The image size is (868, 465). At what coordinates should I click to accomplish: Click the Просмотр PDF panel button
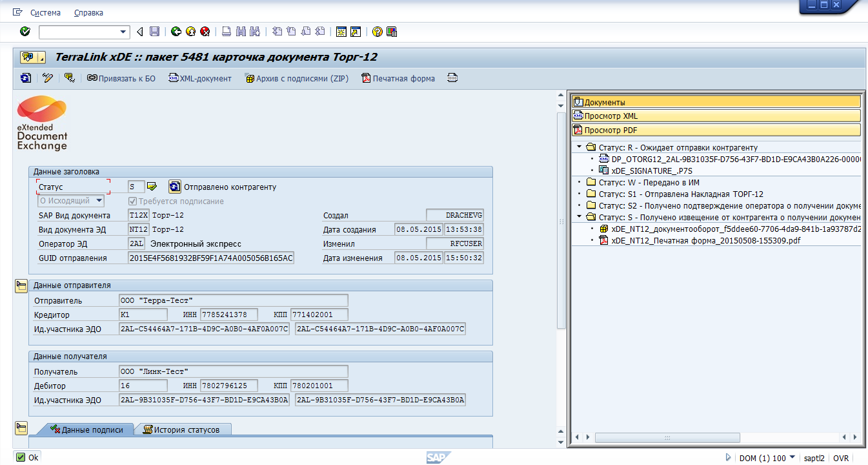pyautogui.click(x=716, y=130)
